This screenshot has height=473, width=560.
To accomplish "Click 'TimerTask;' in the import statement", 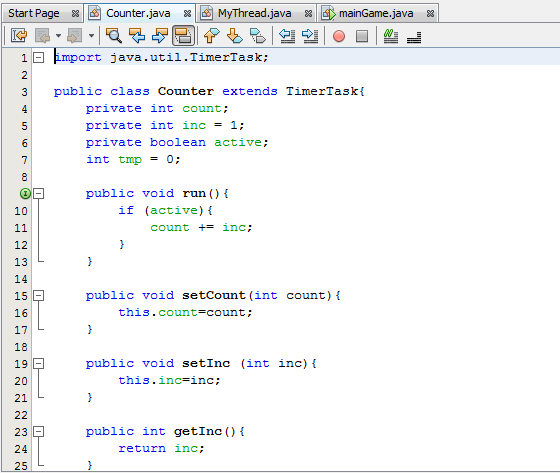I will (229, 57).
